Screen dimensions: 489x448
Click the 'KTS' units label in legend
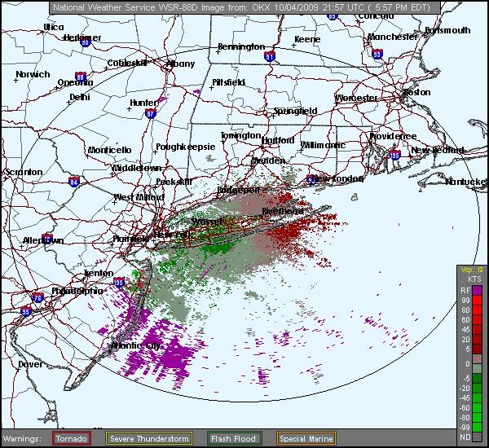pos(475,279)
